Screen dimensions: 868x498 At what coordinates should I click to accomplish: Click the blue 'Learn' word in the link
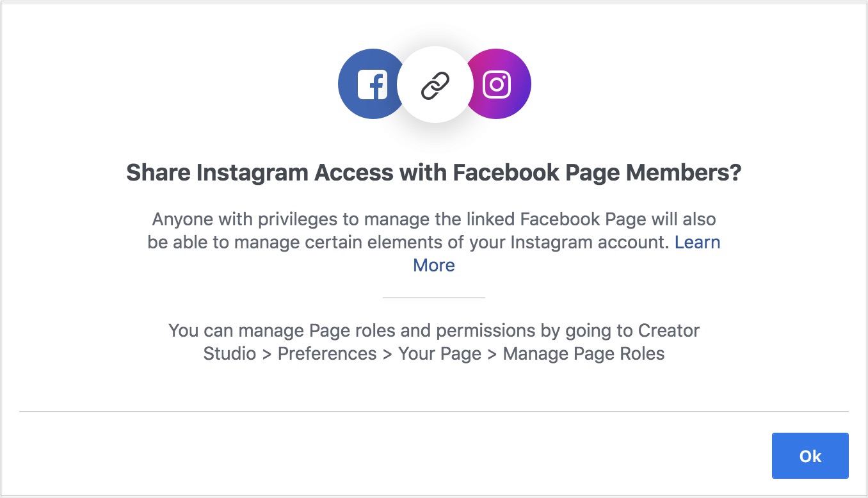(x=698, y=242)
